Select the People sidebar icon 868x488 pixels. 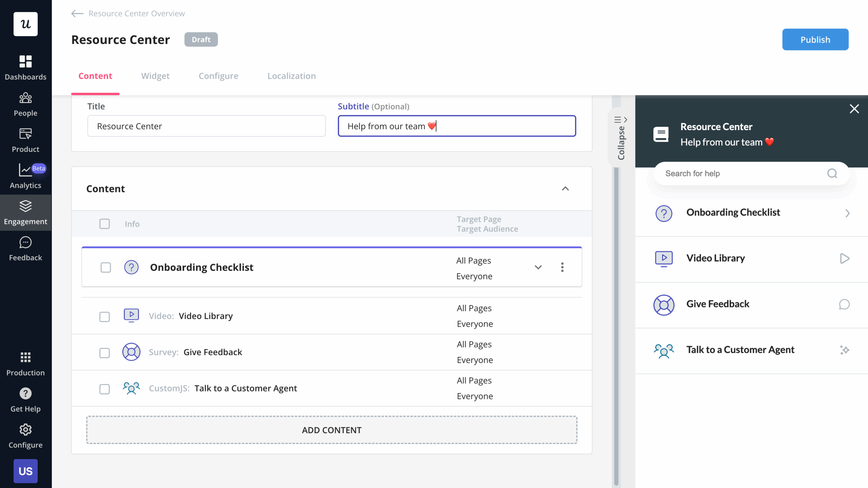point(25,103)
